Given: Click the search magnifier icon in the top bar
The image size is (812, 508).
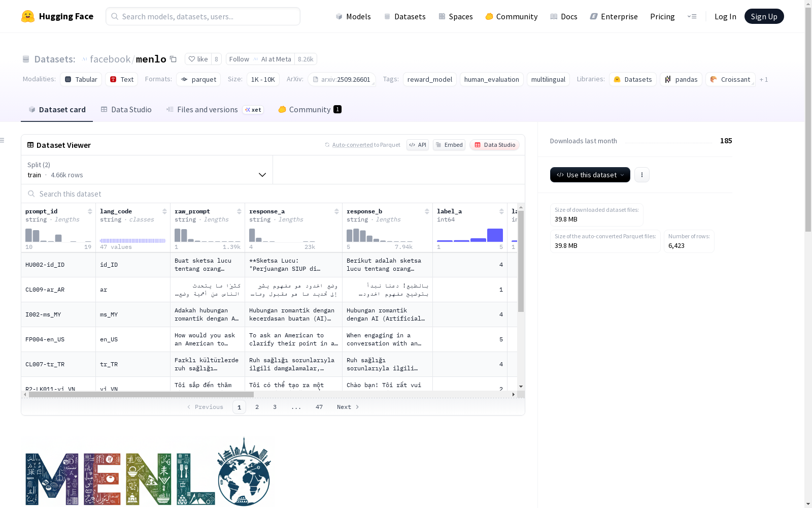Looking at the screenshot, I should [x=115, y=16].
